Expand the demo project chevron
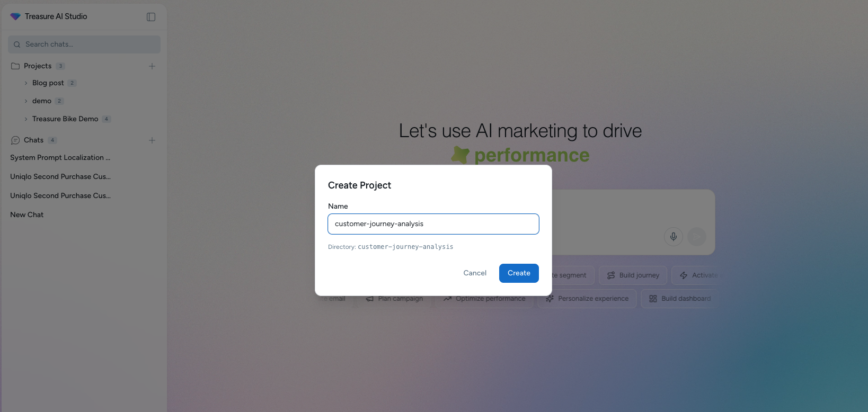 (x=26, y=101)
